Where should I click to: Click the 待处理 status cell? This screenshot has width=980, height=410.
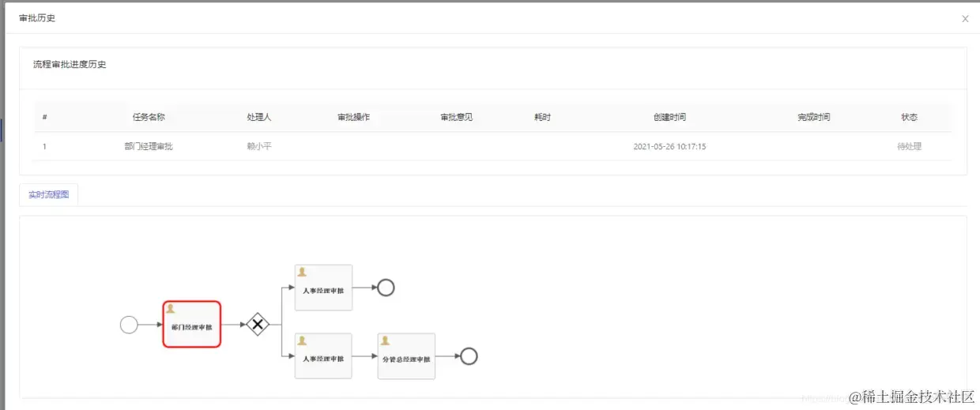point(909,146)
